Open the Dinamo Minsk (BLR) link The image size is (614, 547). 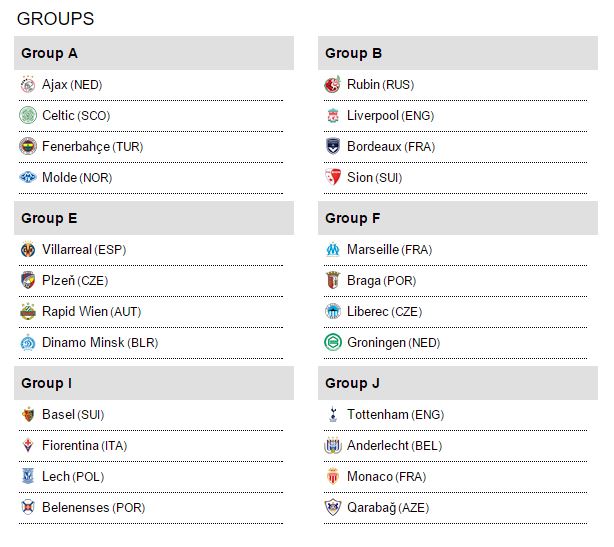click(99, 343)
